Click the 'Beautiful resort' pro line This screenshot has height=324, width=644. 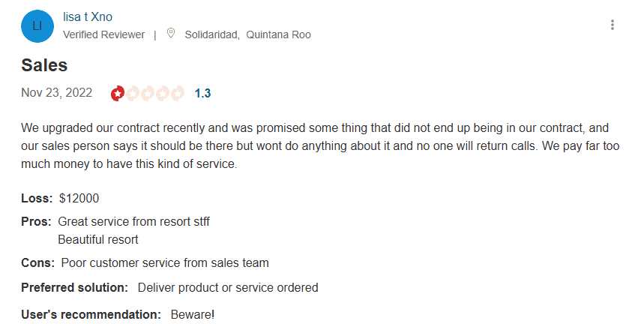(x=98, y=240)
